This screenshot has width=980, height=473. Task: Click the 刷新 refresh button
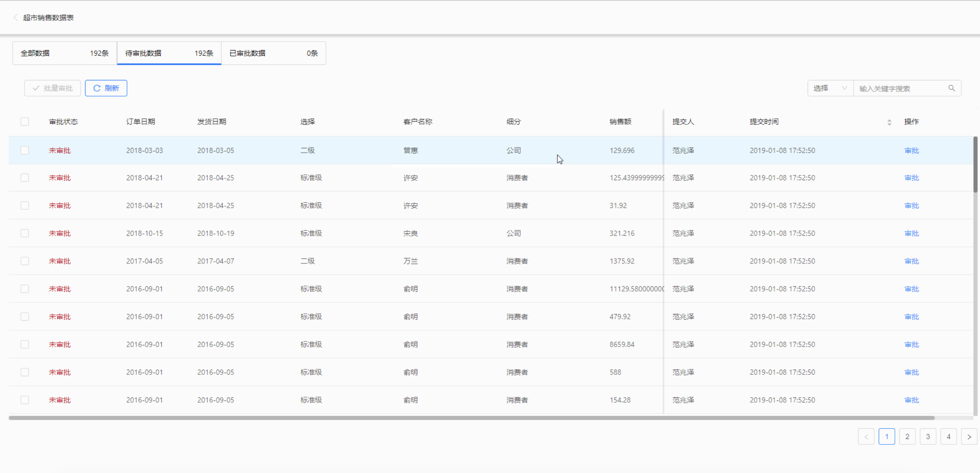coord(106,88)
